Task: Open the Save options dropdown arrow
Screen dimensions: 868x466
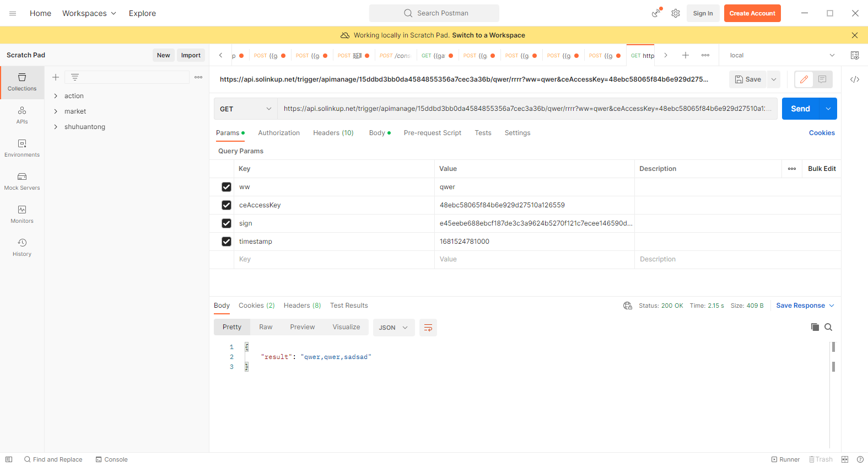Action: coord(774,79)
